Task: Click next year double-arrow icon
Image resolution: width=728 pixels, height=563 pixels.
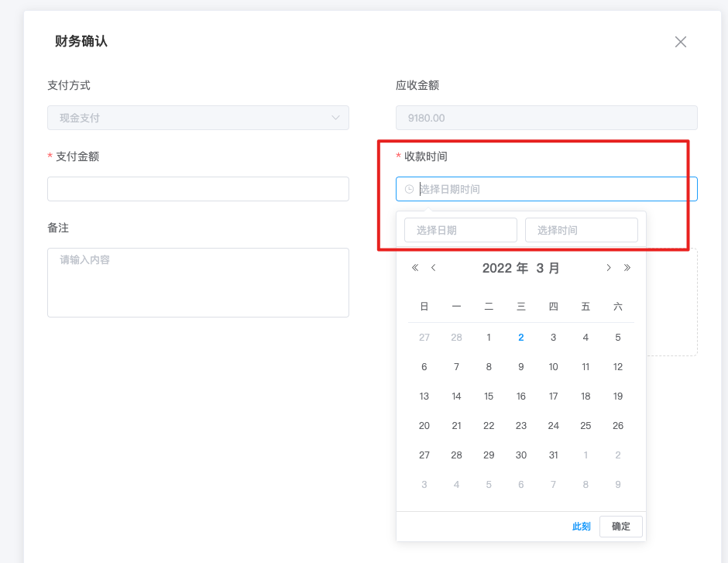Action: 627,268
